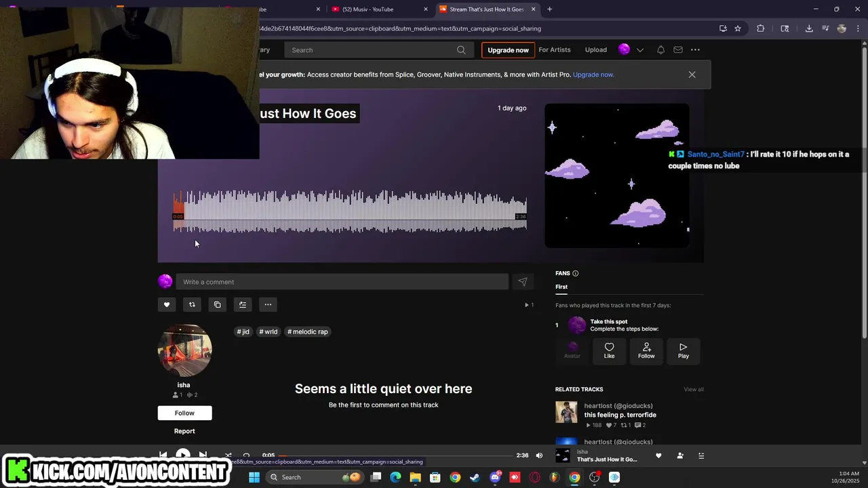Open Steam from the Windows taskbar
Screen dimensions: 868x488
475,477
